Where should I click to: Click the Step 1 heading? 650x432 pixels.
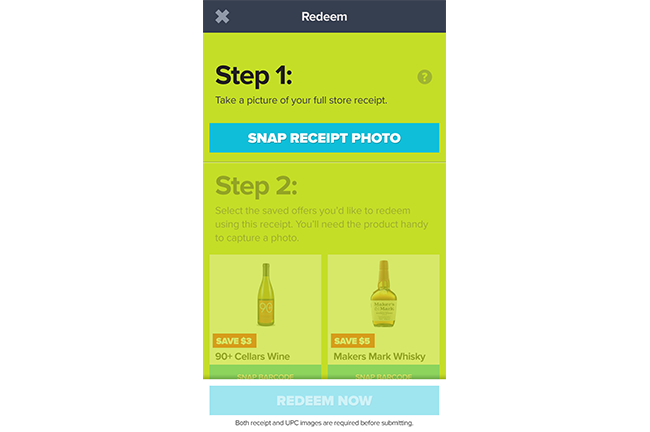pos(254,76)
